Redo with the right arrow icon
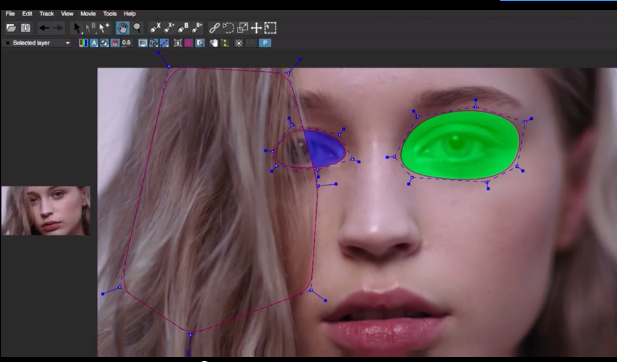Screen dimensions: 617x362 click(x=57, y=28)
